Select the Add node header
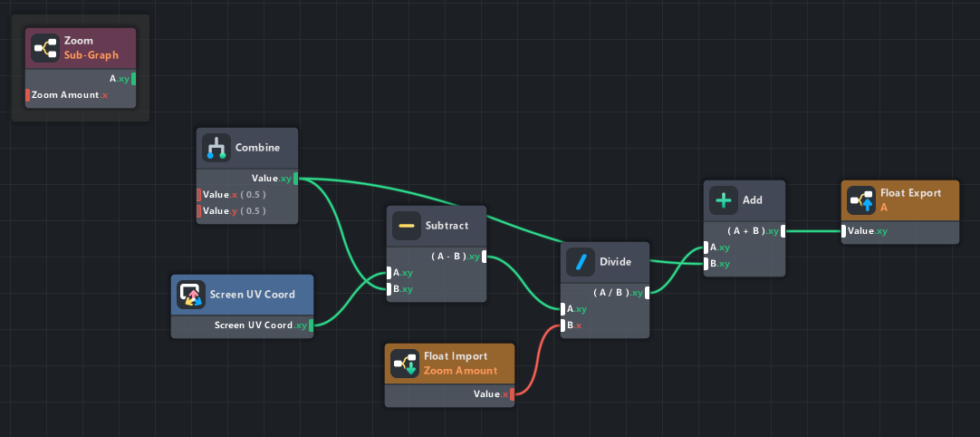 (x=745, y=201)
